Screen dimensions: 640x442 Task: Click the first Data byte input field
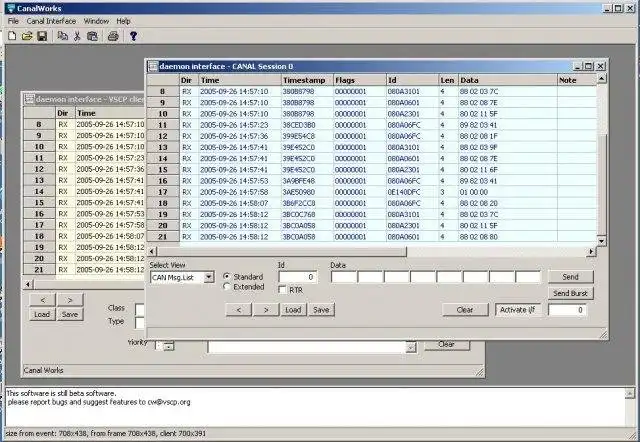[x=344, y=277]
